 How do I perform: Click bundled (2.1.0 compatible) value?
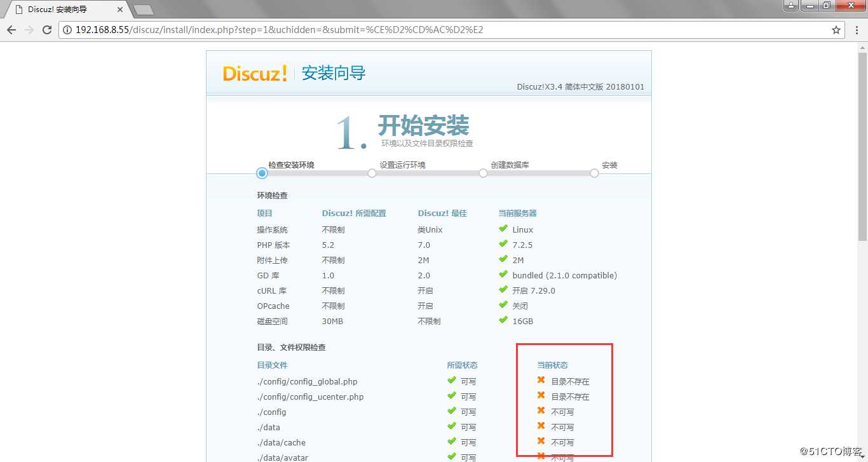tap(565, 276)
